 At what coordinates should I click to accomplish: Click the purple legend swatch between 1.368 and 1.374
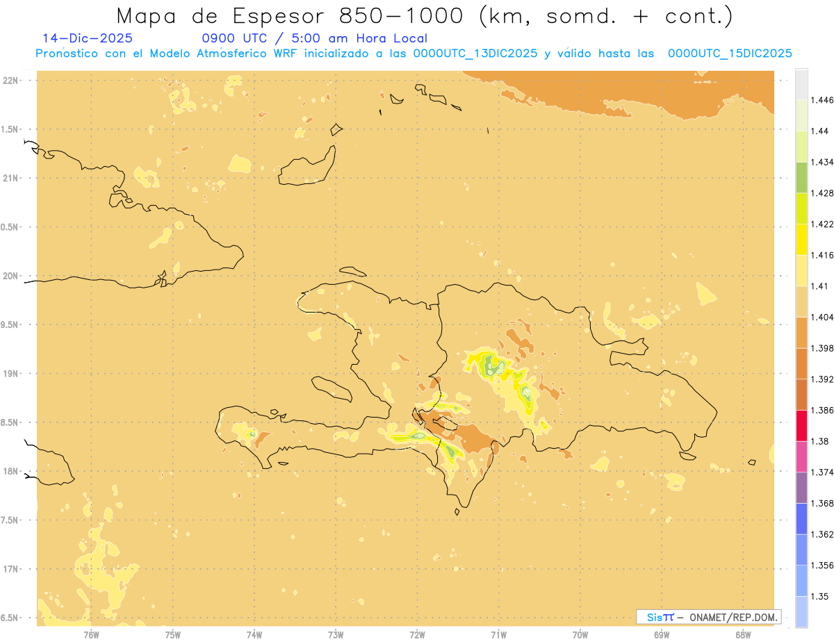pyautogui.click(x=801, y=488)
